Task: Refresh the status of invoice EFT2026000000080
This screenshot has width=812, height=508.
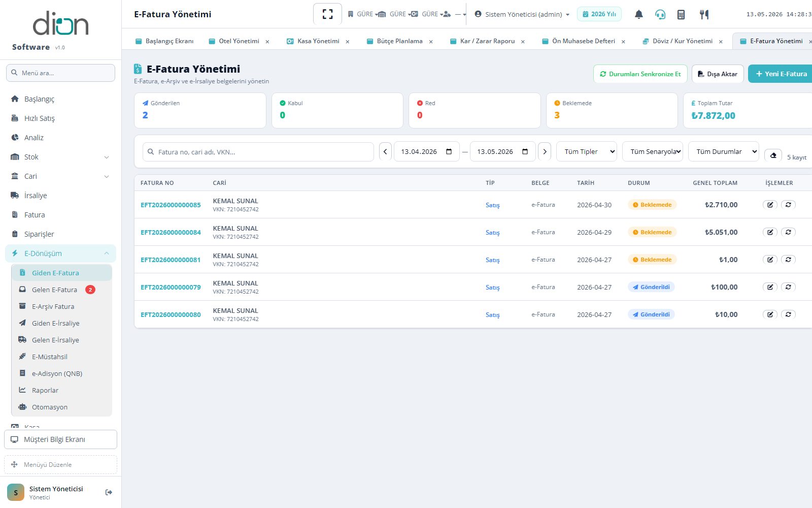Action: (x=788, y=314)
